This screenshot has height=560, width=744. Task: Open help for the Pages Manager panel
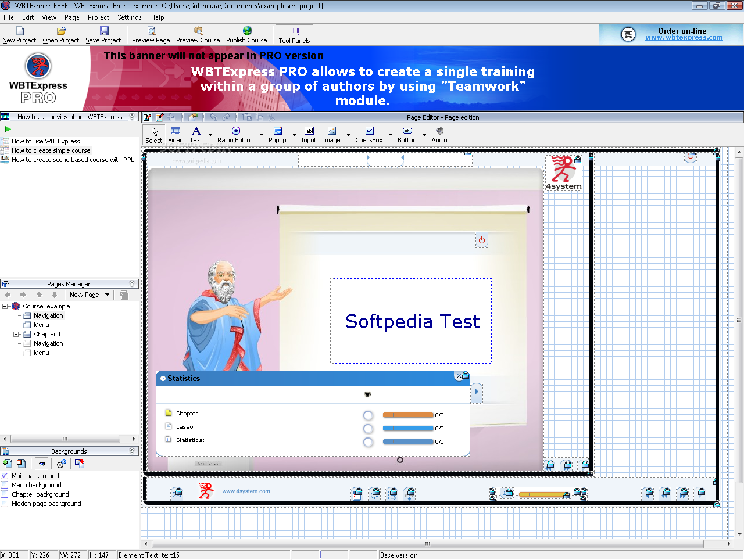point(132,283)
